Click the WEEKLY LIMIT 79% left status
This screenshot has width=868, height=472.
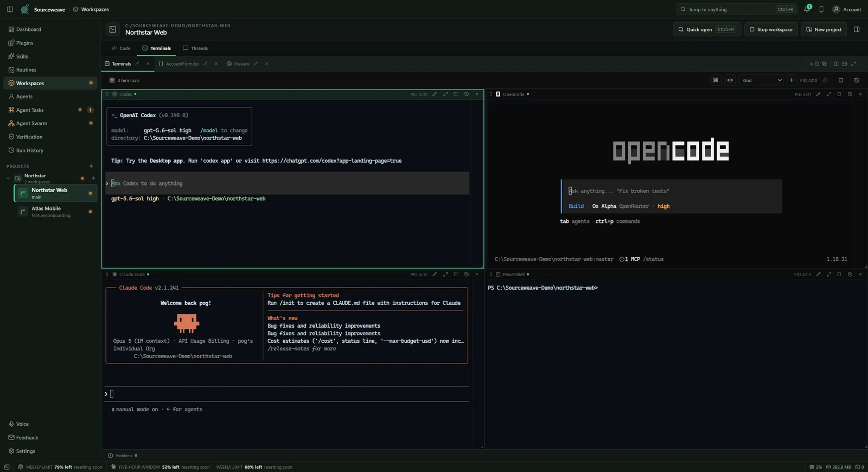pyautogui.click(x=60, y=467)
